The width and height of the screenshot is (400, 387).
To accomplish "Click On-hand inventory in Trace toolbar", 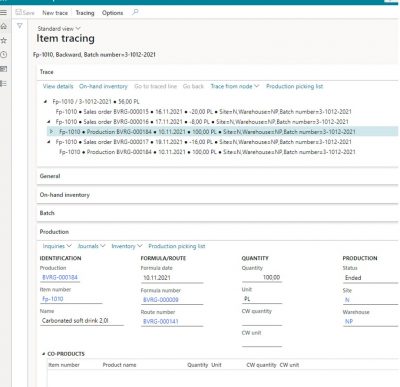I will tap(103, 86).
